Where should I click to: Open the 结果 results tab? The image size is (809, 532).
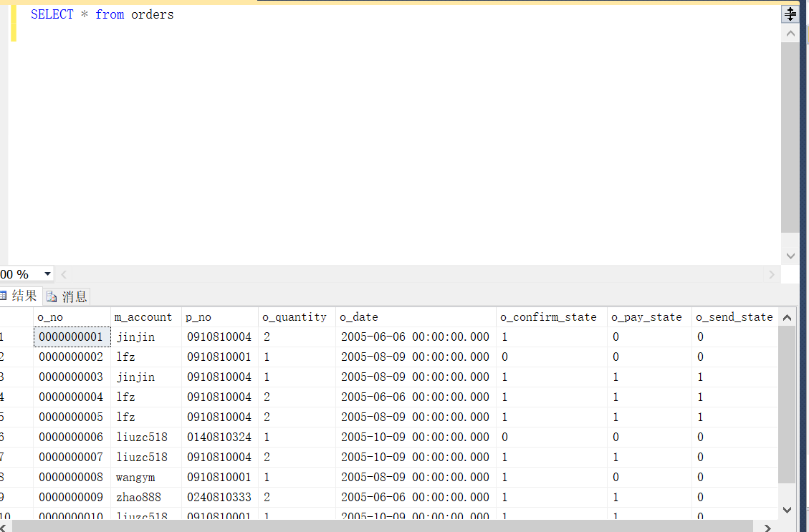click(x=19, y=296)
